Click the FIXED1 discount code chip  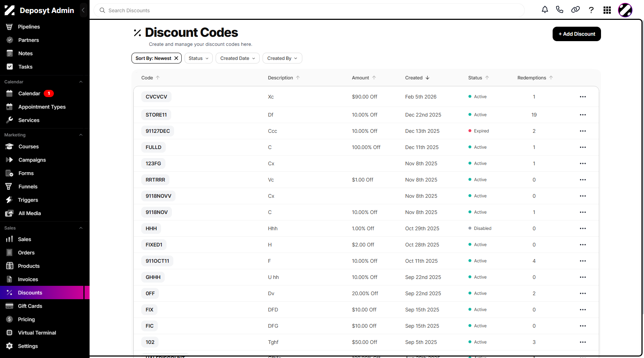coord(154,245)
